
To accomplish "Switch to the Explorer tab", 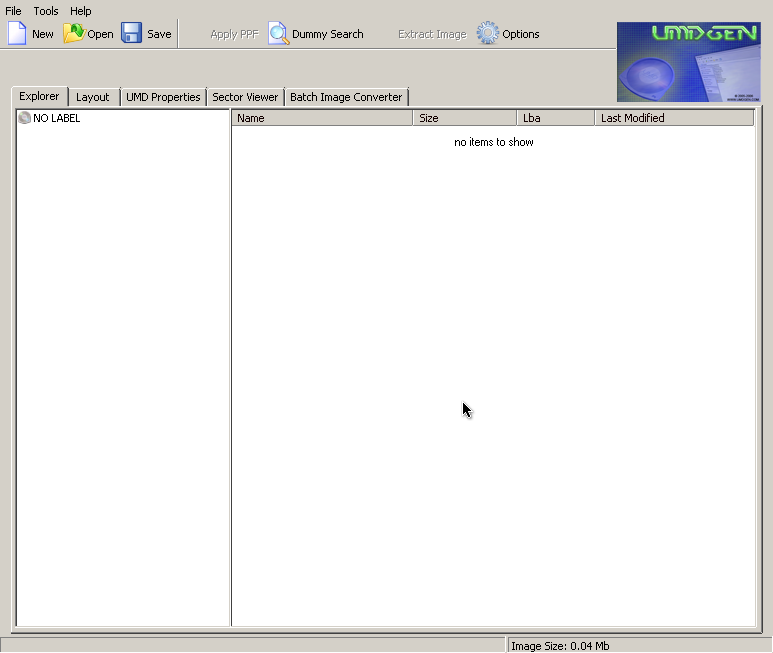I will 39,96.
